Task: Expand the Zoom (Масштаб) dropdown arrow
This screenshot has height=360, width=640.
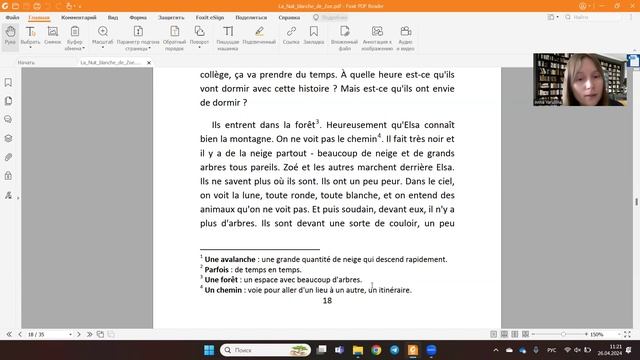Action: pyautogui.click(x=102, y=48)
